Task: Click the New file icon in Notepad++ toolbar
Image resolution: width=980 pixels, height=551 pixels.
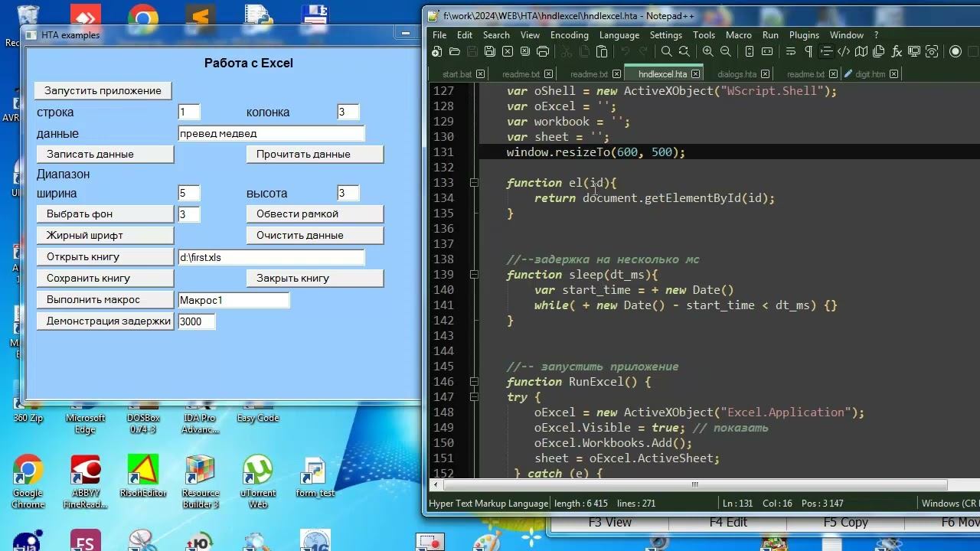Action: [x=436, y=52]
